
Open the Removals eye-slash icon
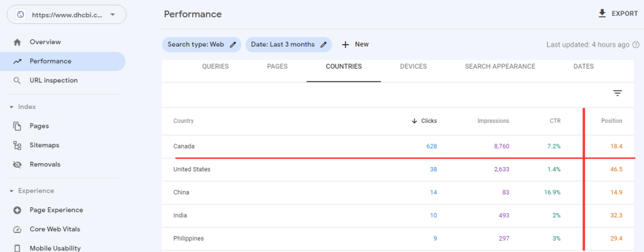point(17,164)
